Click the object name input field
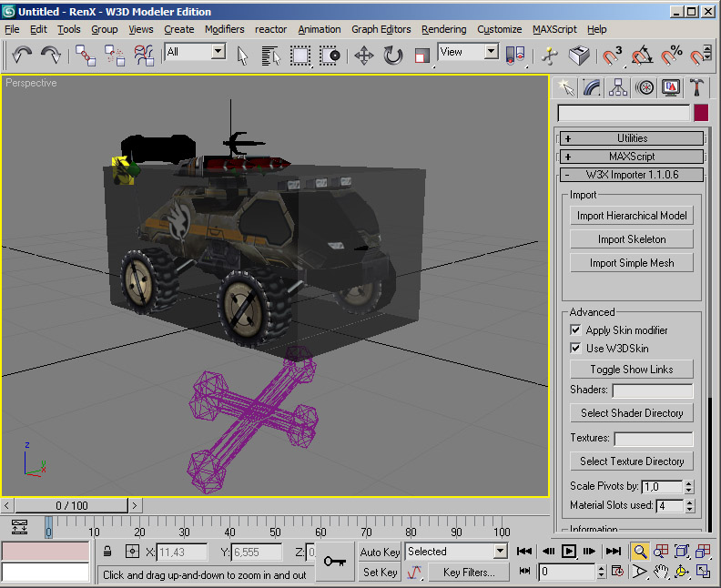 pos(624,113)
